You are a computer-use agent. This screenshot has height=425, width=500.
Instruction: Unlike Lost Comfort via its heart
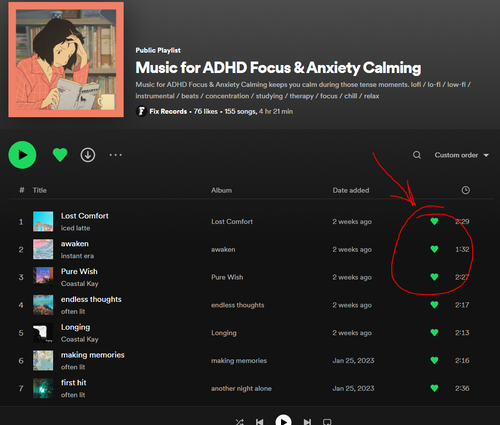pyautogui.click(x=434, y=221)
